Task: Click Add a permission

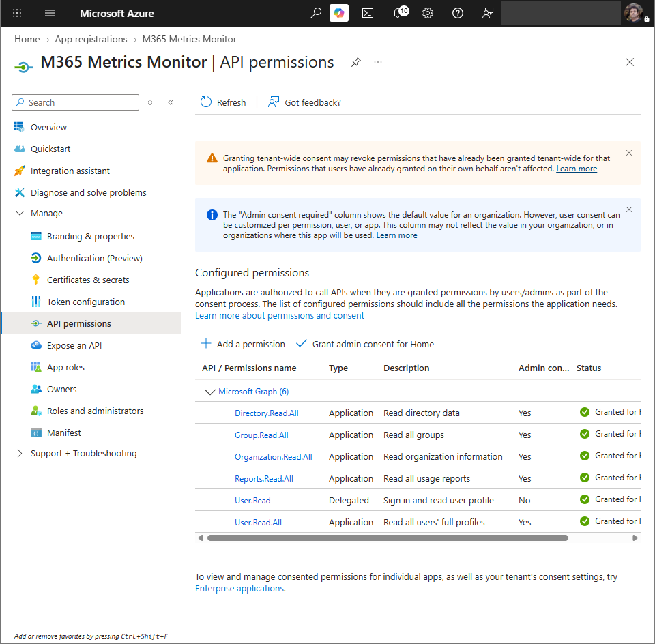Action: click(x=243, y=344)
